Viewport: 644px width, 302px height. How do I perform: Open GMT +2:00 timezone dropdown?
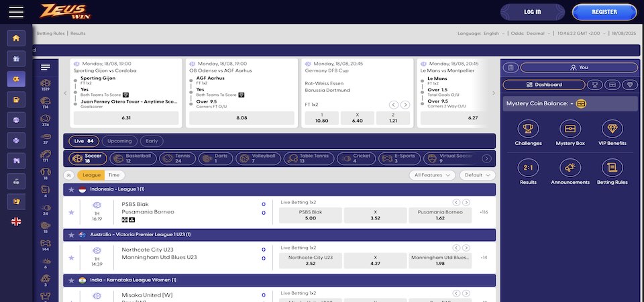pyautogui.click(x=582, y=34)
